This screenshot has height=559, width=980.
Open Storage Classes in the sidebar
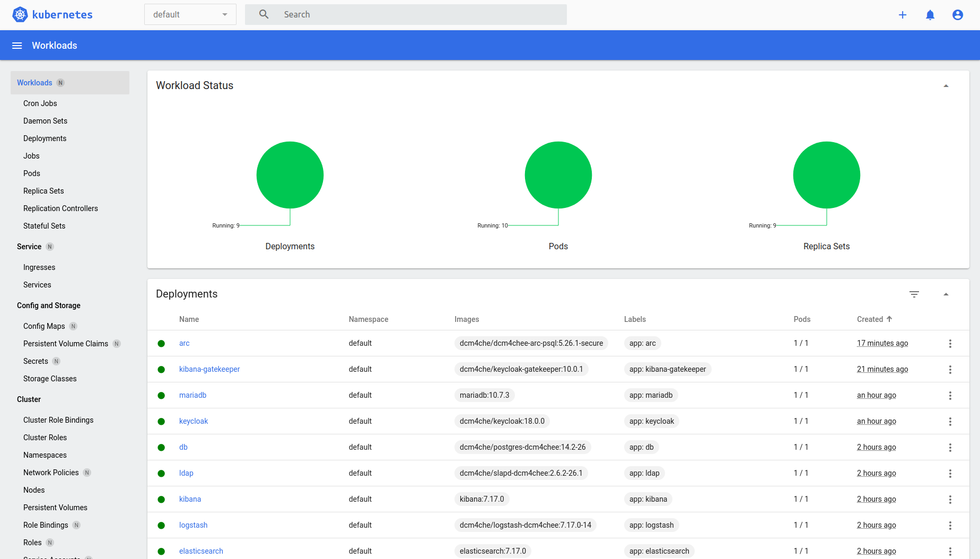50,379
